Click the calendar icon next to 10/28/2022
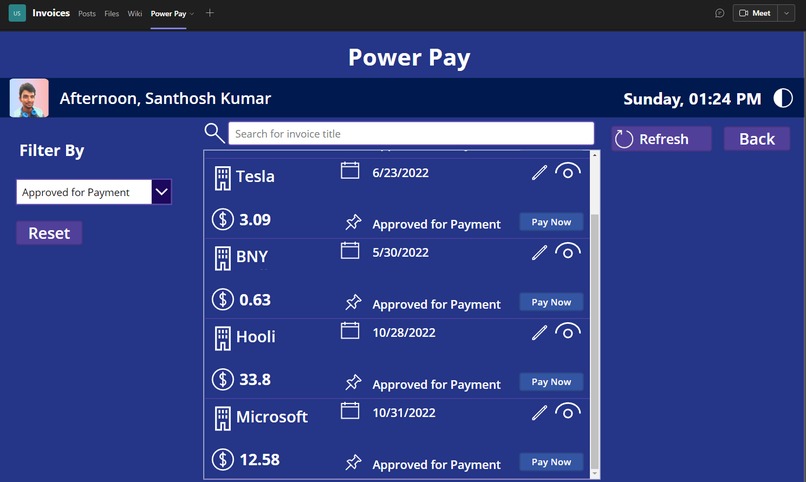 pos(350,330)
